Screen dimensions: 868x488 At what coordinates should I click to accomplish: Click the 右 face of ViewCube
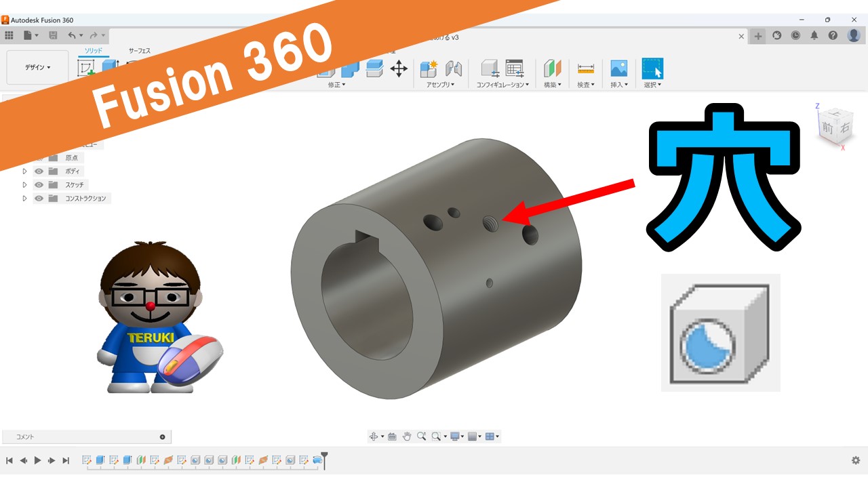click(844, 127)
